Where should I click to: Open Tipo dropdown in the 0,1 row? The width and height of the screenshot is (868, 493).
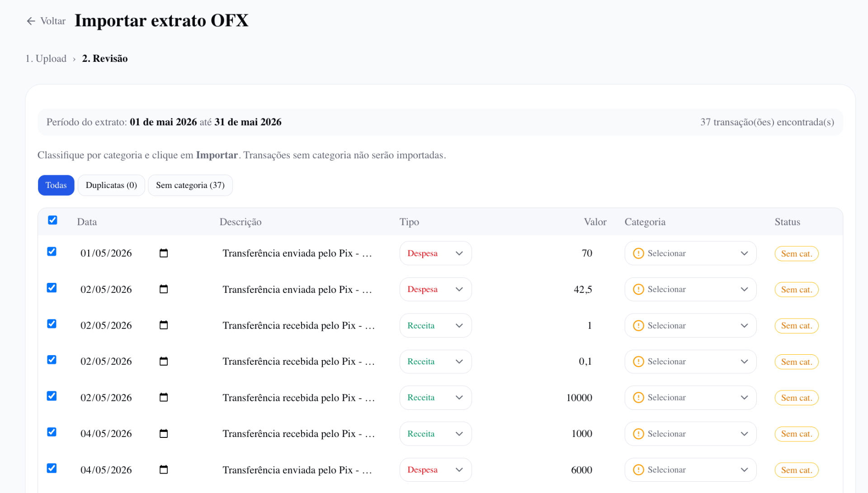tap(435, 362)
